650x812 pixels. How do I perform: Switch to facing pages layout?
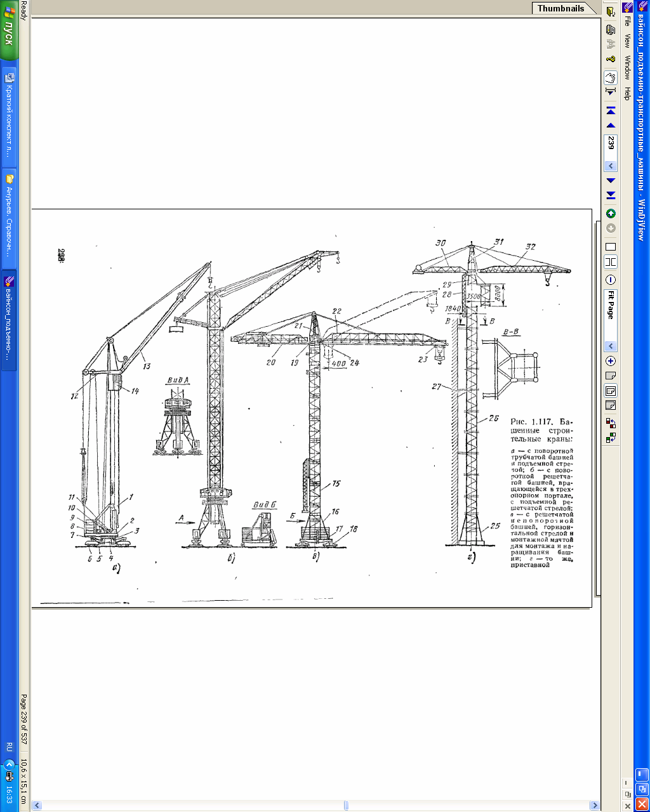[611, 261]
